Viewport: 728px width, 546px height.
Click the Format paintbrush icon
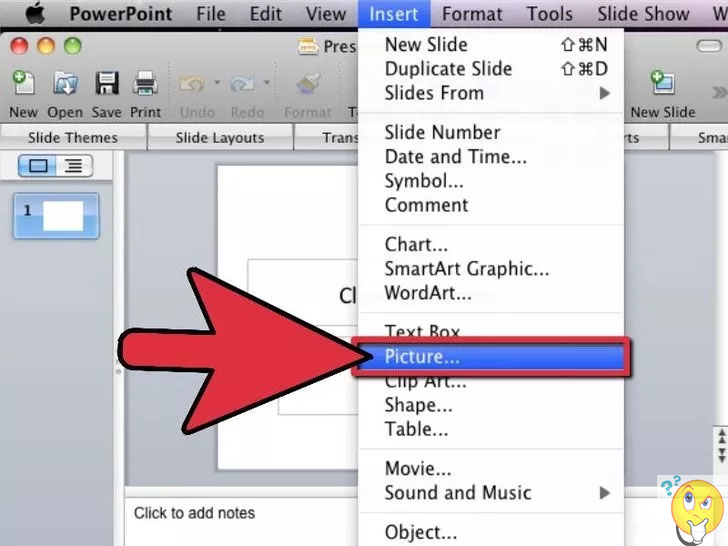pyautogui.click(x=308, y=84)
